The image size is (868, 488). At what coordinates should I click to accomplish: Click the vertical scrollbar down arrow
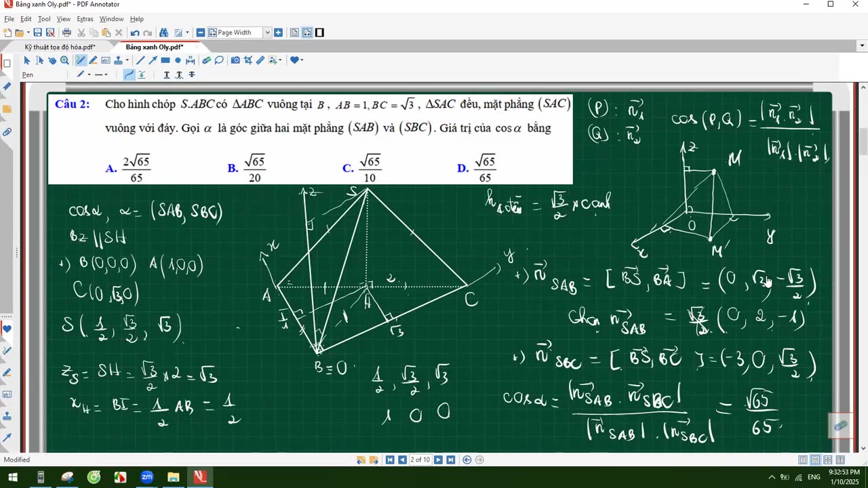pyautogui.click(x=863, y=448)
